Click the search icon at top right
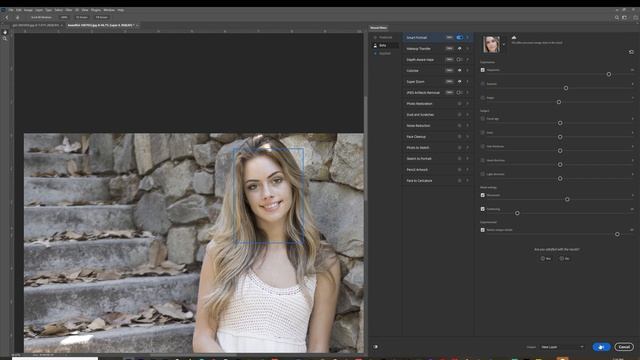The width and height of the screenshot is (640, 360). coord(617,18)
